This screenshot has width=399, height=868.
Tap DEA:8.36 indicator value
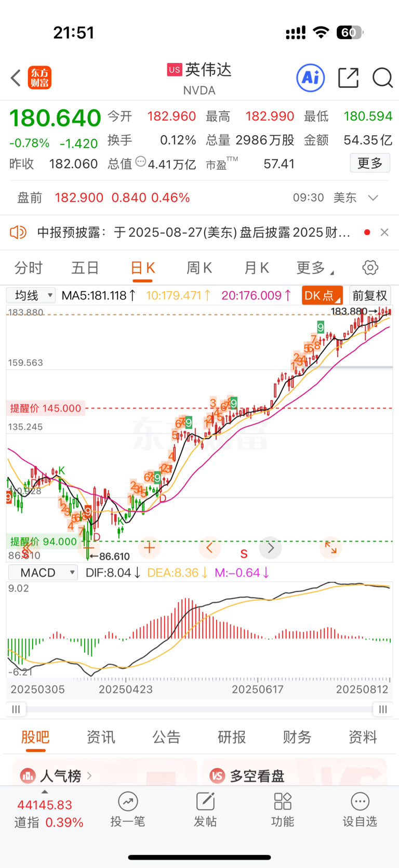[x=178, y=573]
